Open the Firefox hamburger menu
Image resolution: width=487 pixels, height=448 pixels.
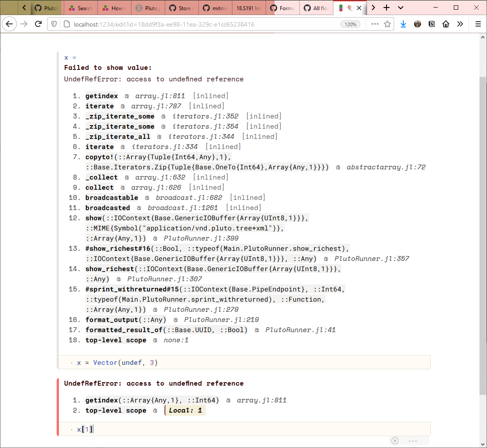click(x=478, y=24)
